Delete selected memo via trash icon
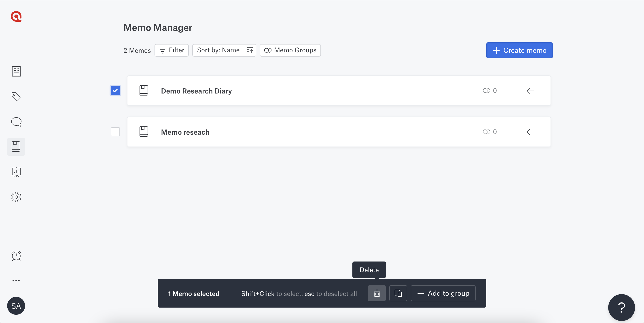Image resolution: width=644 pixels, height=323 pixels. [377, 293]
